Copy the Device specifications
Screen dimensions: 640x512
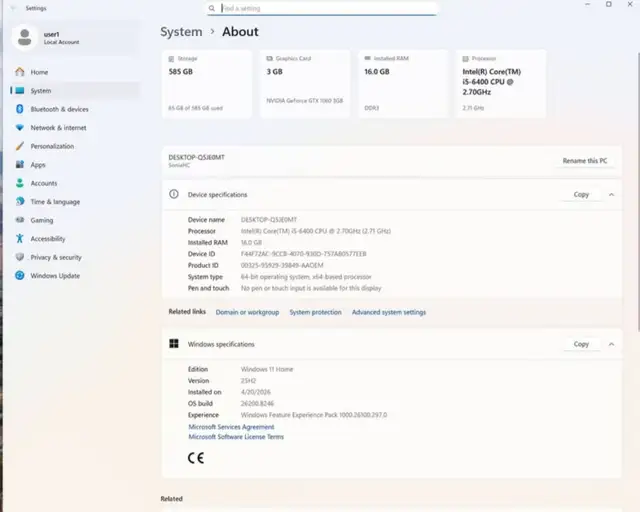pyautogui.click(x=581, y=194)
